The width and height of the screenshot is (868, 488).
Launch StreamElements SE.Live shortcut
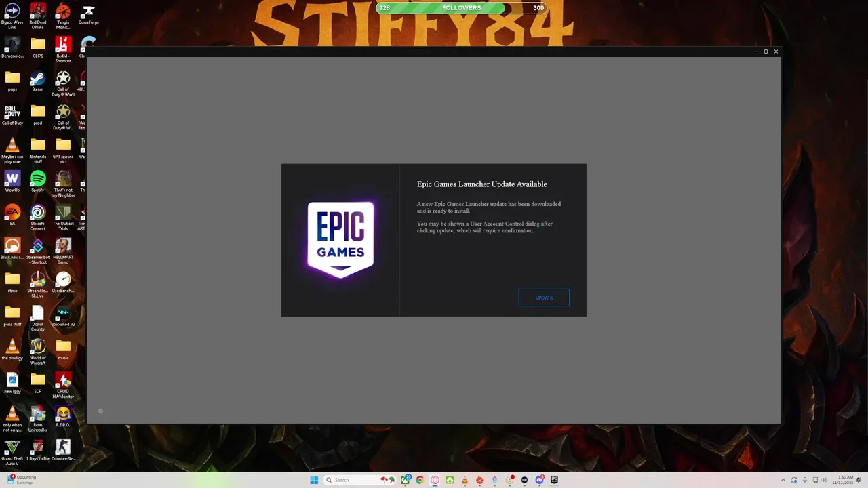pos(37,284)
